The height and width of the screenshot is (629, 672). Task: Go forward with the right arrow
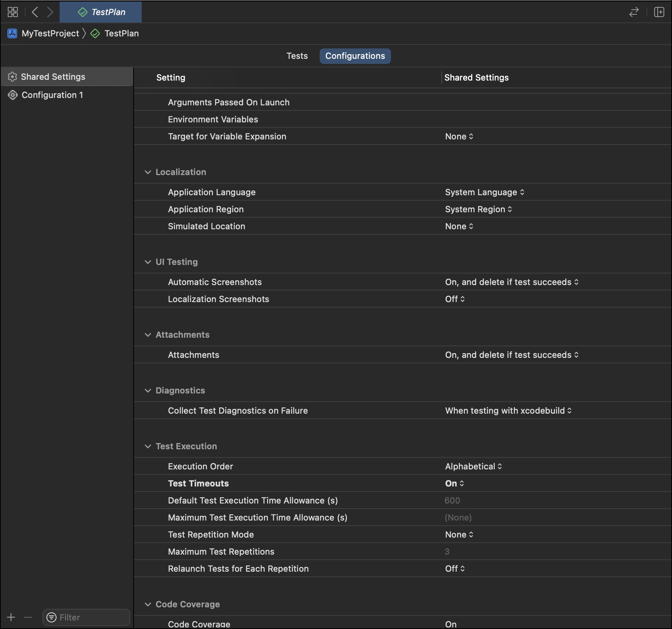pos(50,12)
